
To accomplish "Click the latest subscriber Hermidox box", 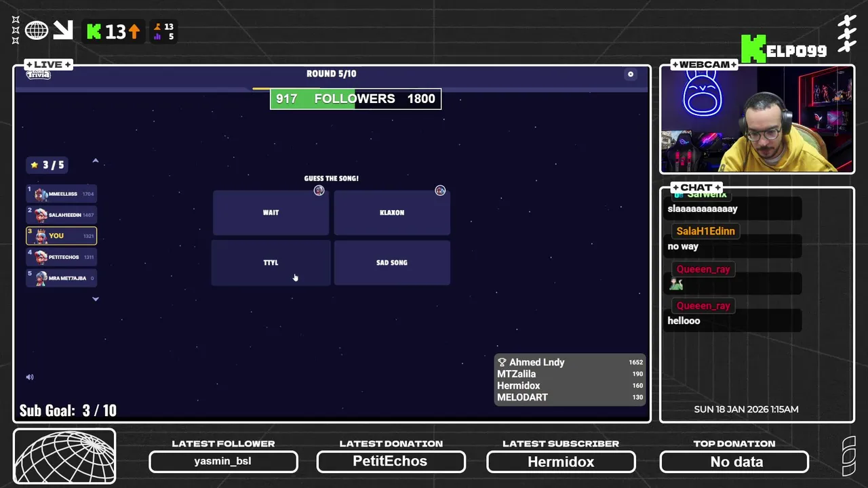I will pos(561,462).
